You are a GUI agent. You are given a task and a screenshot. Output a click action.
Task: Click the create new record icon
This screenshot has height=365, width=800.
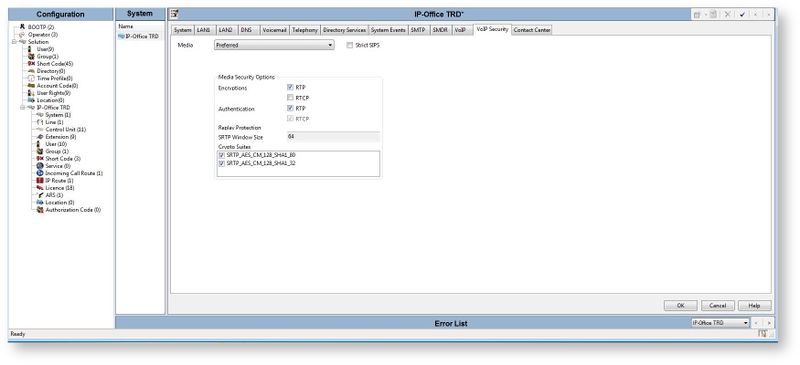click(x=697, y=15)
